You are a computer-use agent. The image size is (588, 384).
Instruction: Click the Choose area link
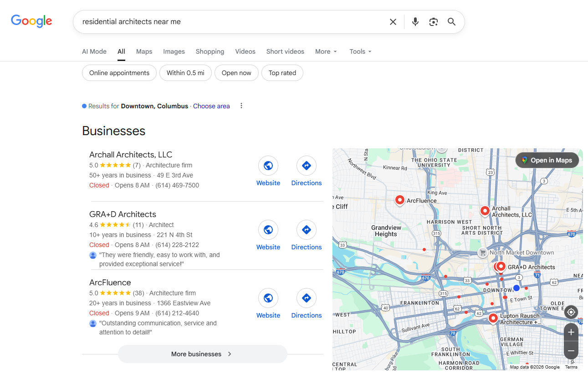(211, 106)
